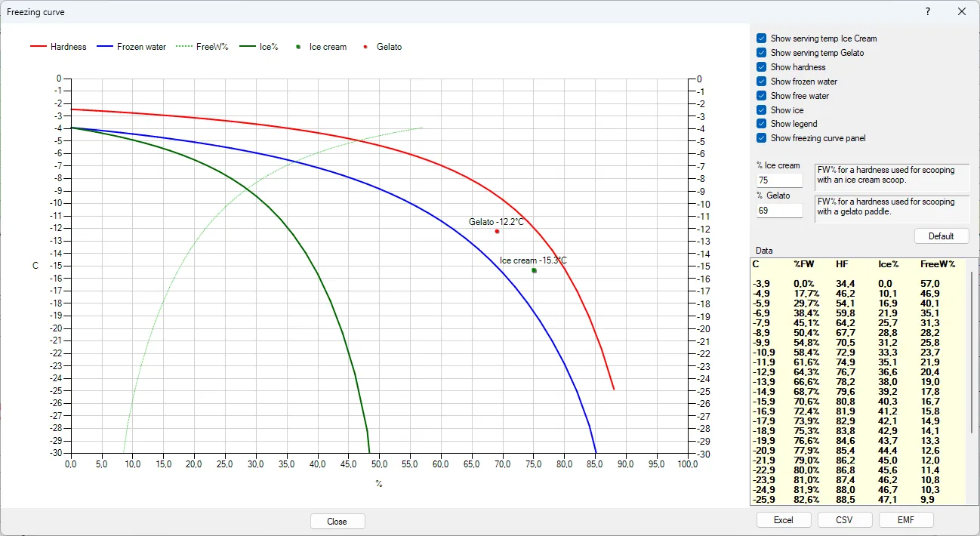
Task: Export data with the CSV button
Action: (x=845, y=520)
